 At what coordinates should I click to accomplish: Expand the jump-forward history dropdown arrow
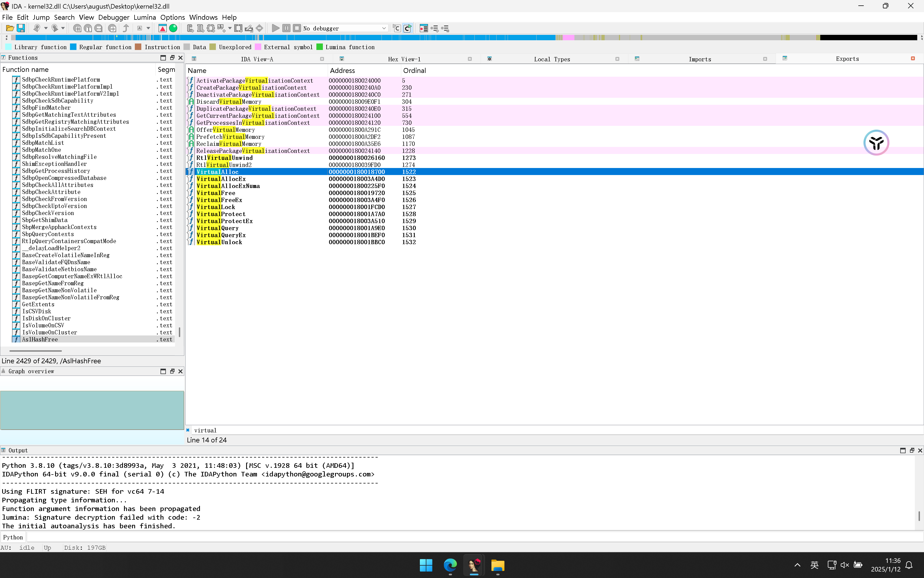pyautogui.click(x=63, y=28)
